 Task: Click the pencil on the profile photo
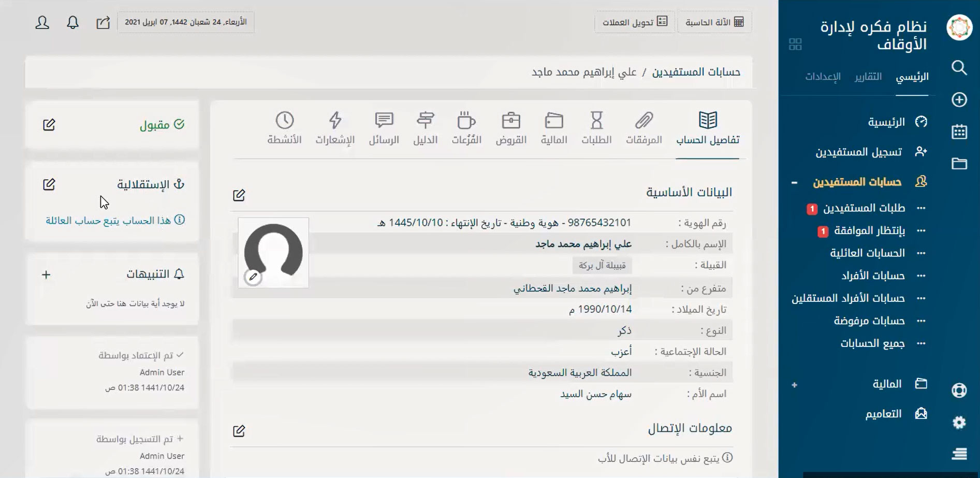[253, 277]
